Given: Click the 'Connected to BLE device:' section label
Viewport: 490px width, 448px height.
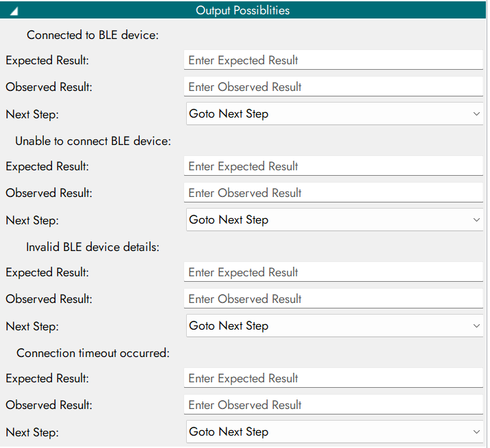Looking at the screenshot, I should (92, 35).
